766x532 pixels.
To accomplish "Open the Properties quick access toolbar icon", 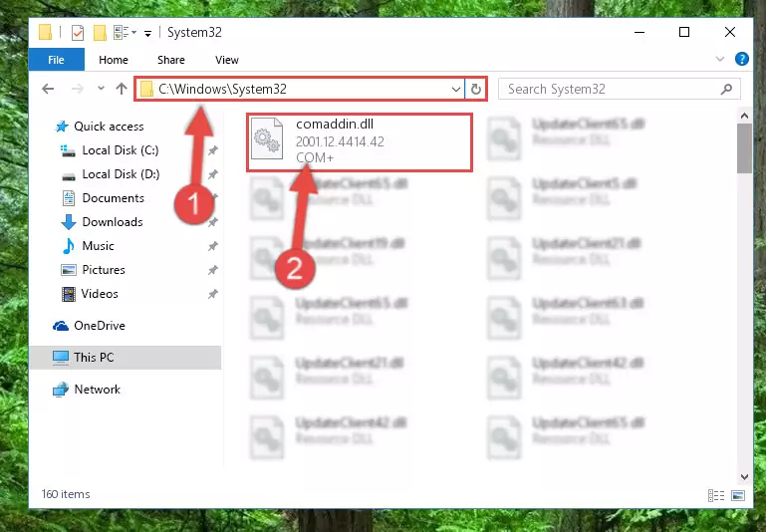I will 77,33.
